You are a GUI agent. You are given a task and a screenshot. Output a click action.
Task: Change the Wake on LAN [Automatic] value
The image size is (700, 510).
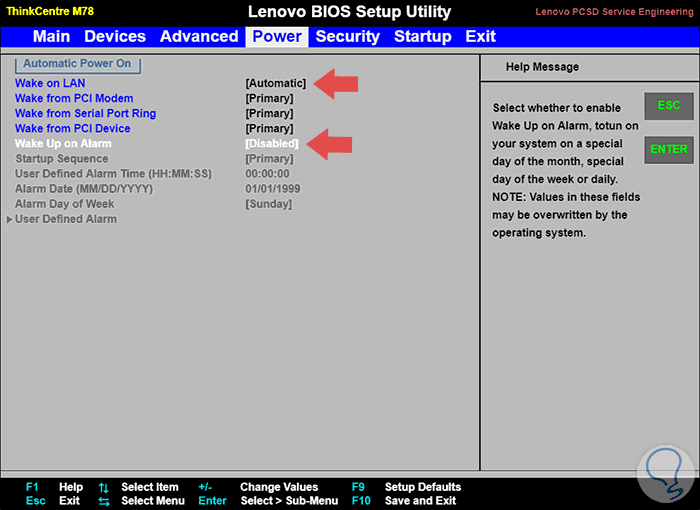point(275,83)
